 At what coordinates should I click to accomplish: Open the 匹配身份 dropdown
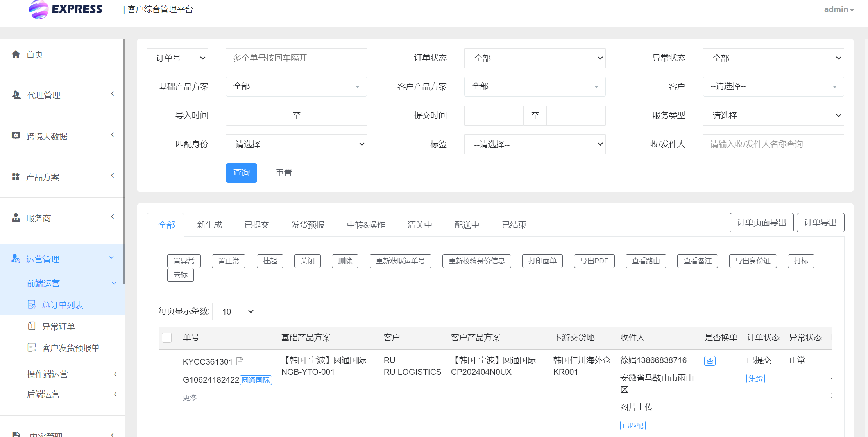tap(296, 144)
